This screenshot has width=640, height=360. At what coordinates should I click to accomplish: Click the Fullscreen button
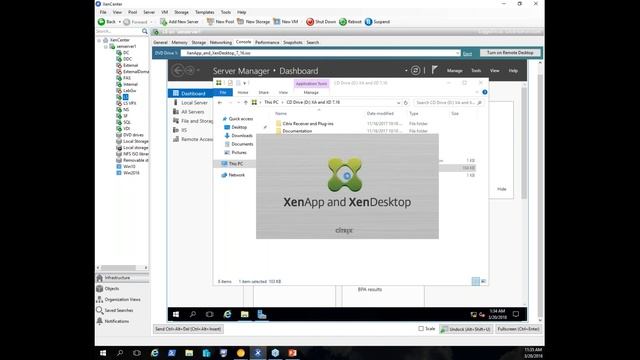point(518,329)
